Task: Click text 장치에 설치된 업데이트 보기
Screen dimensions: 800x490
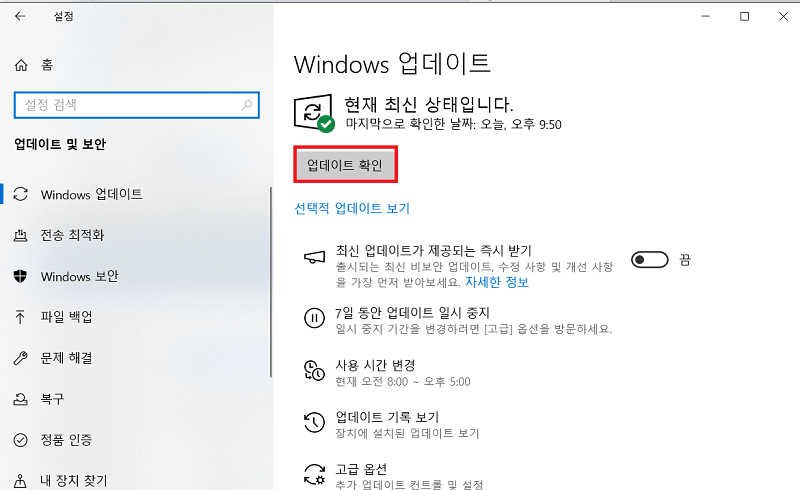Action: [407, 433]
